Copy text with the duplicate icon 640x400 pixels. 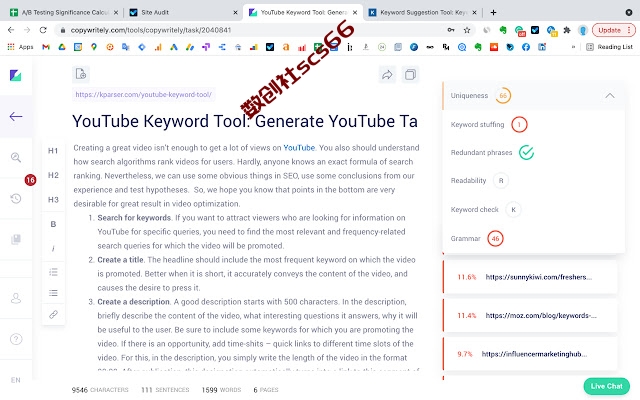410,74
